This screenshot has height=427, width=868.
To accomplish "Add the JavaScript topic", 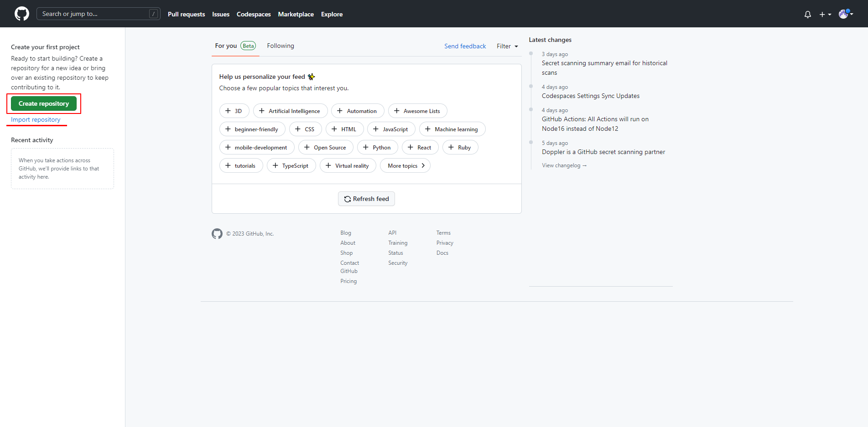I will click(391, 129).
